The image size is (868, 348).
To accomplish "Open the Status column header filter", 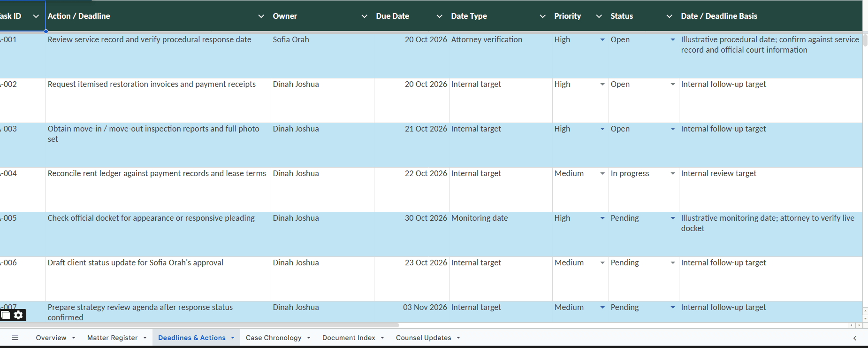I will coord(670,16).
